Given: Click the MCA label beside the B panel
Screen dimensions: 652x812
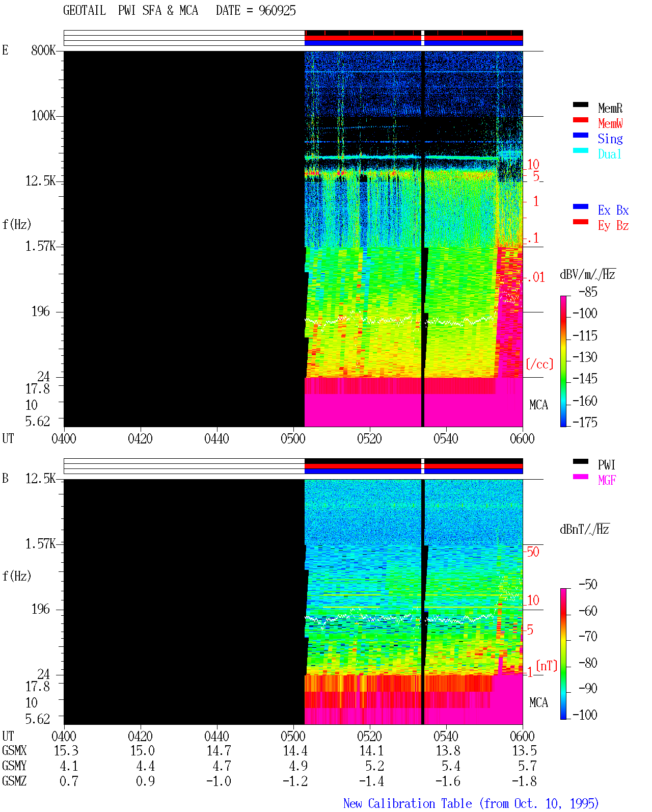Looking at the screenshot, I should pyautogui.click(x=538, y=703).
